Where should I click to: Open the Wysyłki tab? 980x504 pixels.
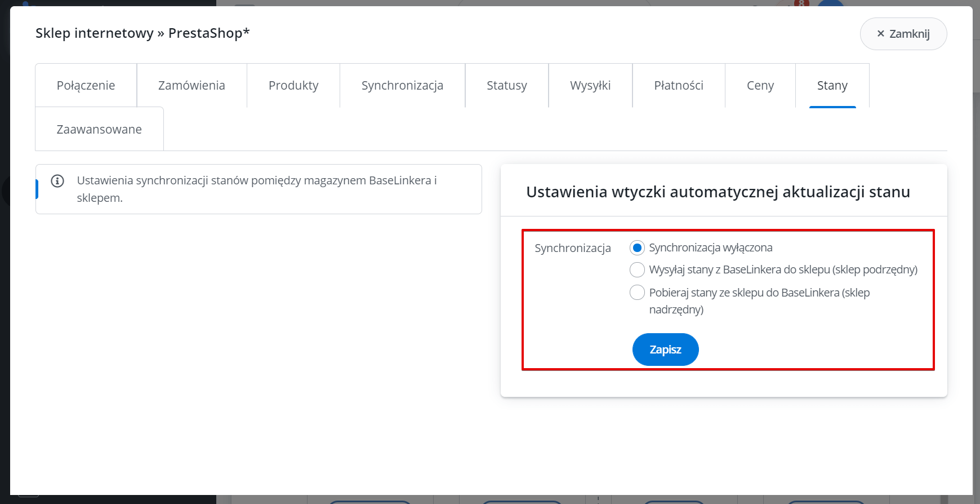(x=590, y=85)
